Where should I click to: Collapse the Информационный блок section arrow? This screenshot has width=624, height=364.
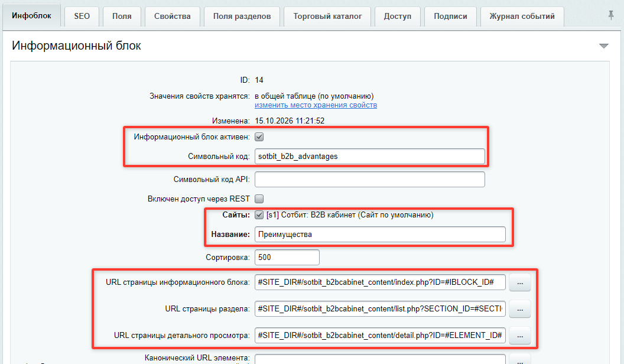[604, 46]
